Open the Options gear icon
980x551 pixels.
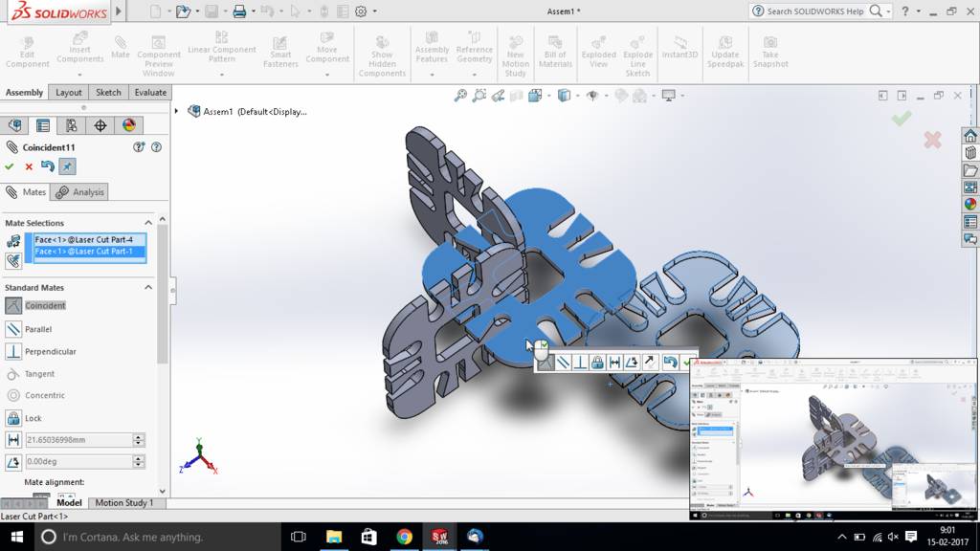(361, 11)
